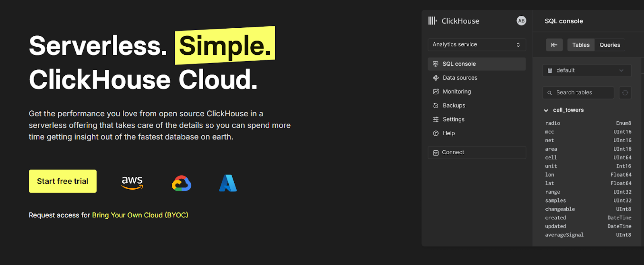Image resolution: width=644 pixels, height=265 pixels.
Task: Click the Monitoring chart icon
Action: click(x=436, y=92)
